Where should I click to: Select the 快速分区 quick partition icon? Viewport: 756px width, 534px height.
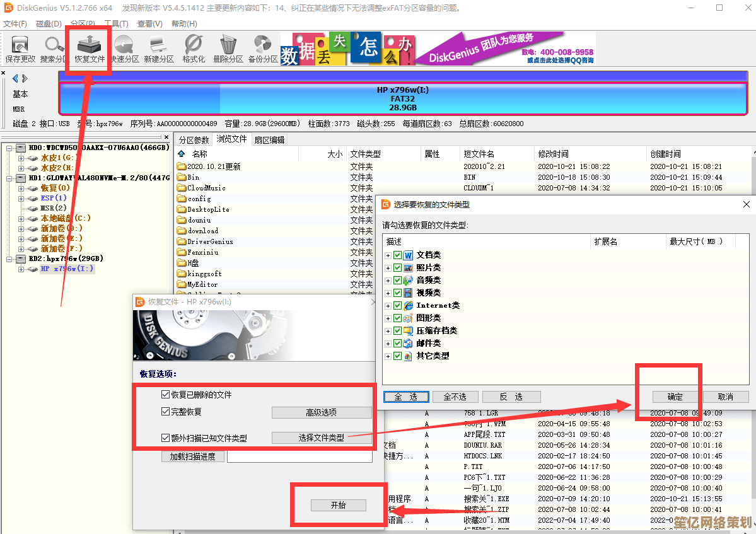[x=124, y=49]
